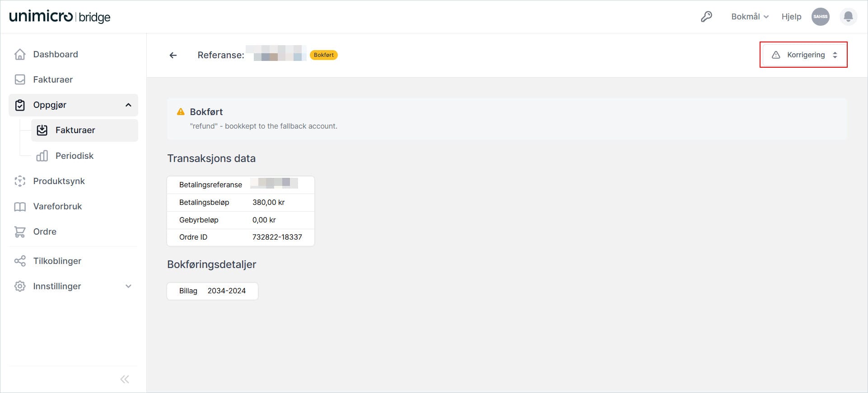Click the Produktsynk sync icon
Viewport: 868px width, 393px height.
click(x=20, y=181)
